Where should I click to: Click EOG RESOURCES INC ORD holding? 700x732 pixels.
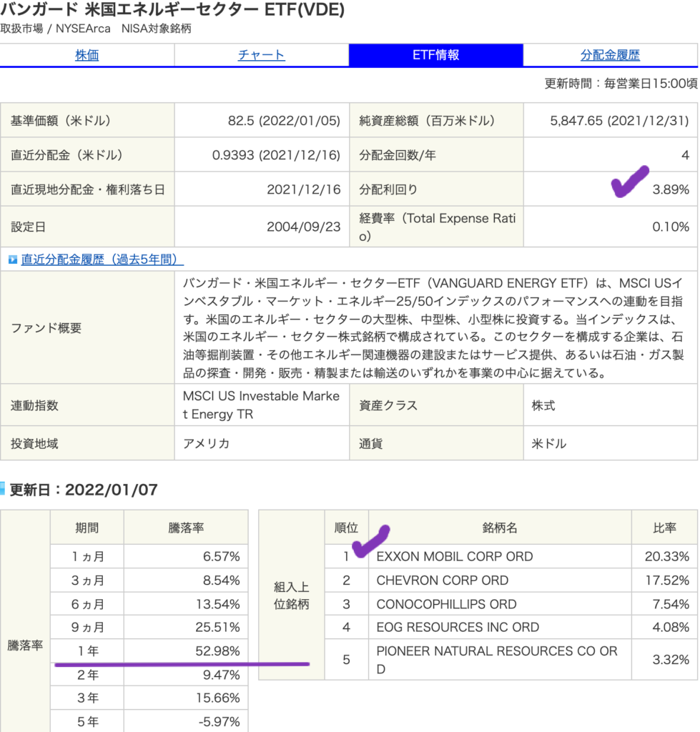pos(458,627)
